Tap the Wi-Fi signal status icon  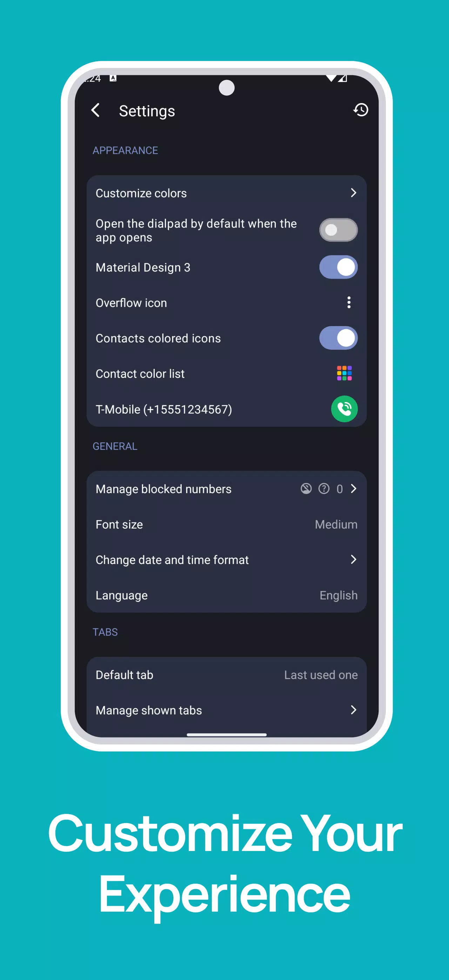[331, 79]
